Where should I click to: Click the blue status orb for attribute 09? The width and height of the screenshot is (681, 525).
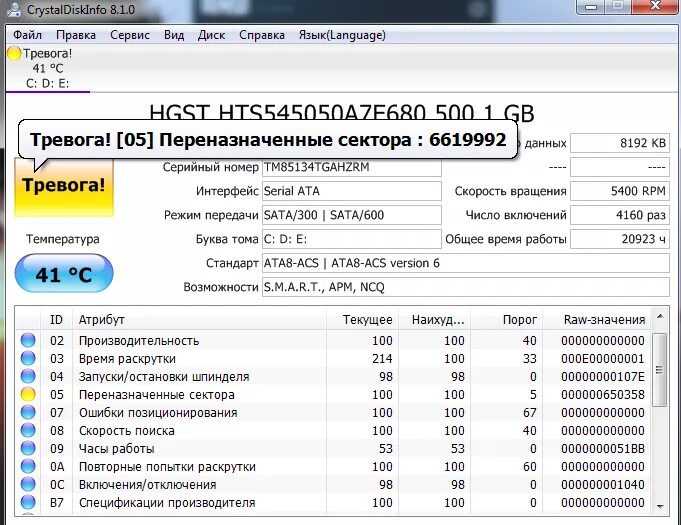pyautogui.click(x=28, y=448)
